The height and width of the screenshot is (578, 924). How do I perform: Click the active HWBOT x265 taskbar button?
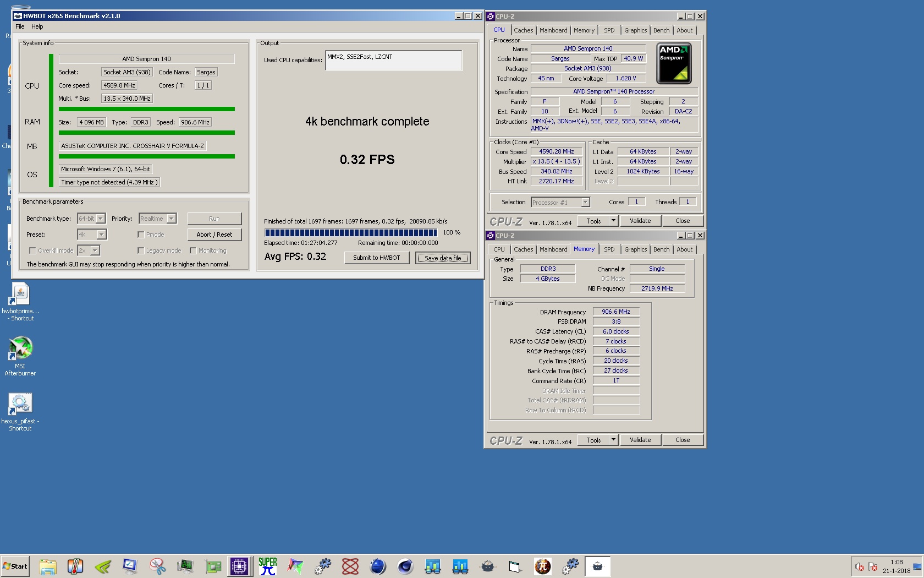597,566
